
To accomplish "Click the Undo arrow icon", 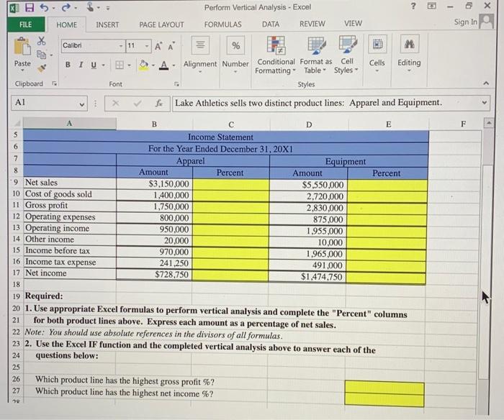I will [45, 7].
